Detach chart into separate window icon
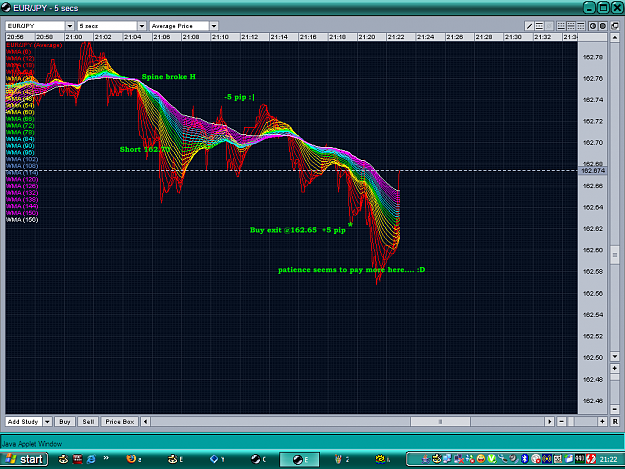 pyautogui.click(x=615, y=26)
